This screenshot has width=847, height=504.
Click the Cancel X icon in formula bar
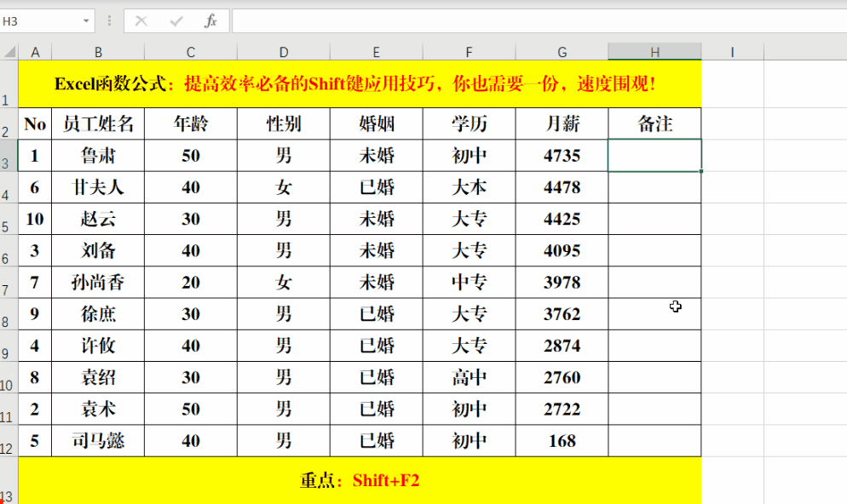[141, 21]
